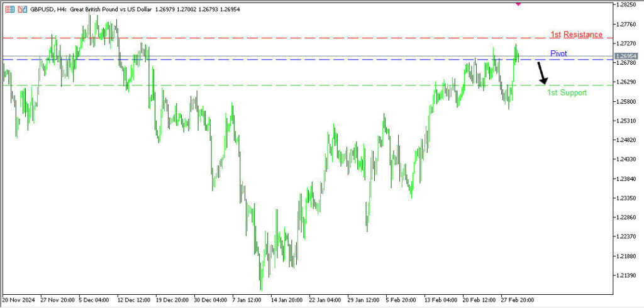Image resolution: width=644 pixels, height=308 pixels.
Task: Select the blue Pivot text label
Action: tap(558, 53)
